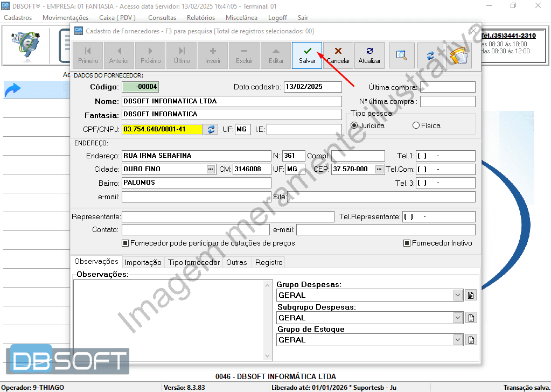
Task: Expand the Grupo de Estoque dropdown
Action: click(x=458, y=340)
